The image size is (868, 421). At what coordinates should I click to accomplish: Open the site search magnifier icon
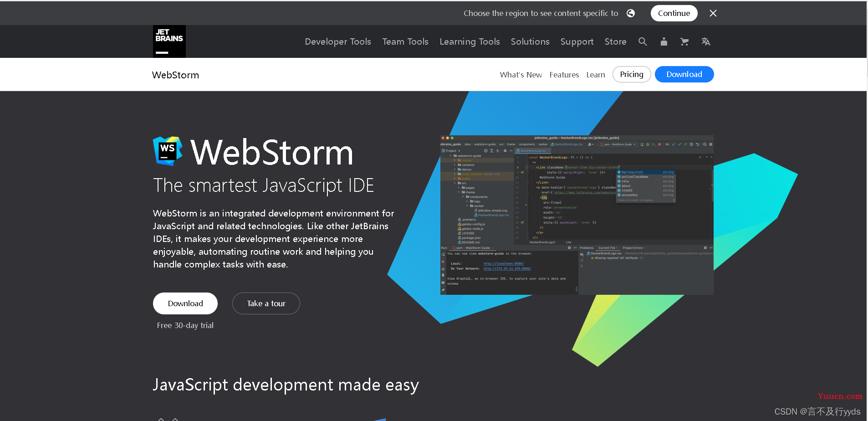[643, 41]
